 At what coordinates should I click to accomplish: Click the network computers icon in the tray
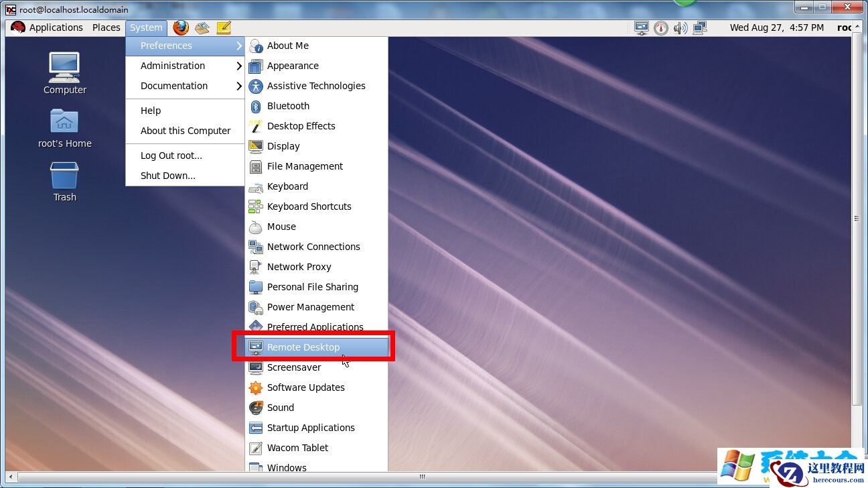pyautogui.click(x=701, y=27)
